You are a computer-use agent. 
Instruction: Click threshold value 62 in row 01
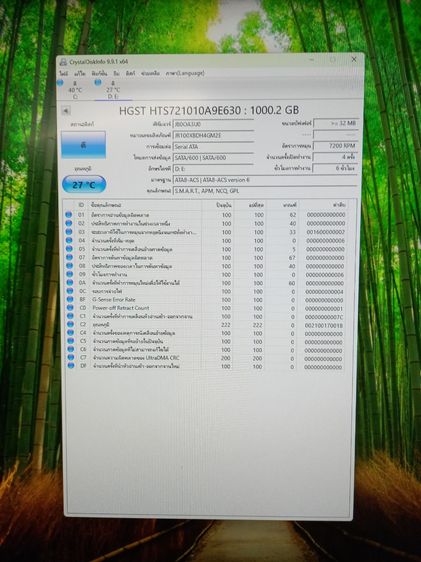tap(293, 215)
